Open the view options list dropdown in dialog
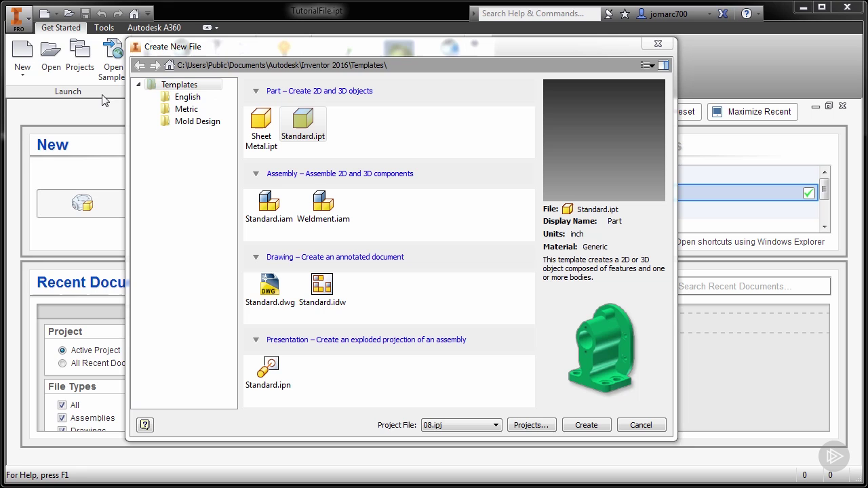The width and height of the screenshot is (868, 488). coord(648,65)
